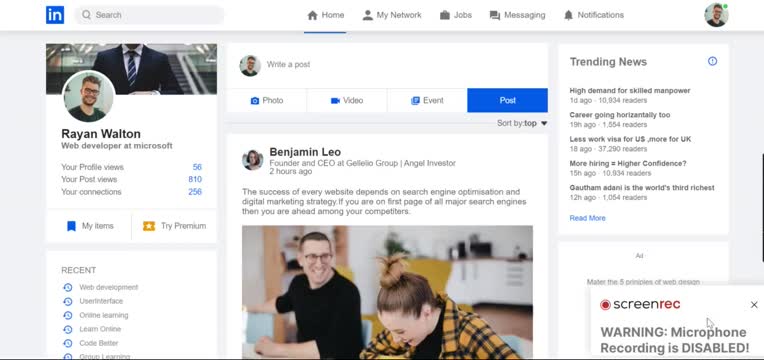Open the Messaging tab
This screenshot has width=764, height=360.
pos(517,15)
